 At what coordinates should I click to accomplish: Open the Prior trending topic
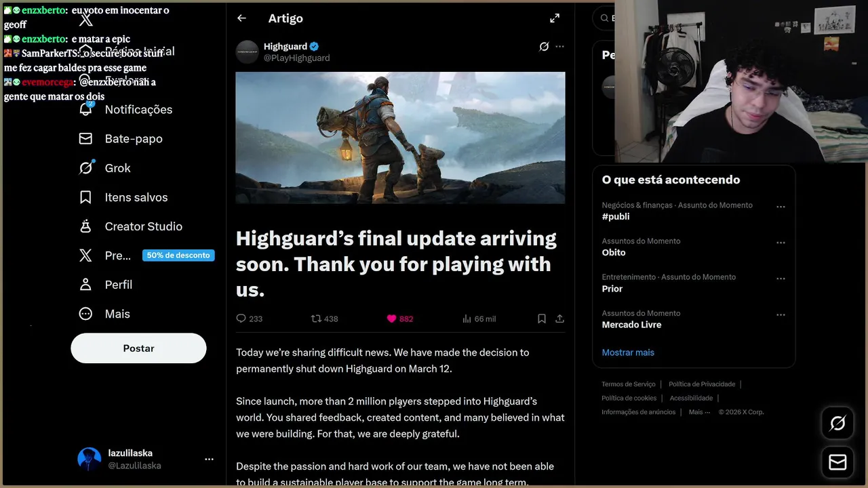pos(612,289)
